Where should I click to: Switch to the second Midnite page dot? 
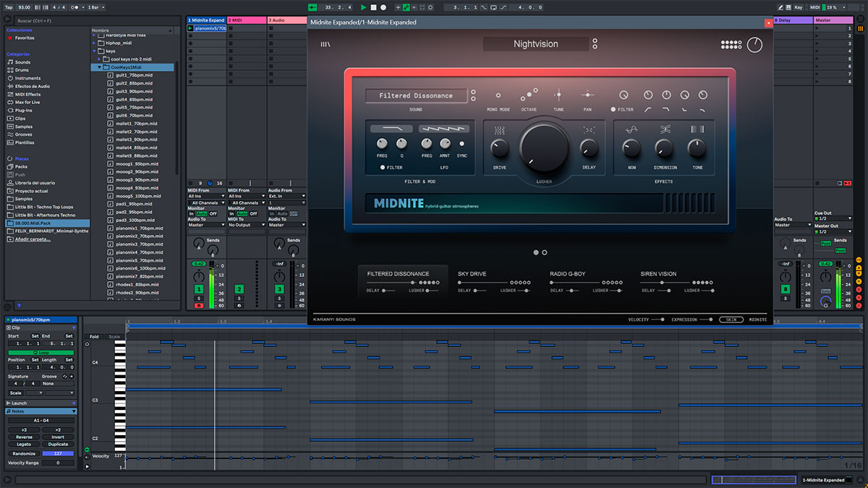(x=545, y=252)
